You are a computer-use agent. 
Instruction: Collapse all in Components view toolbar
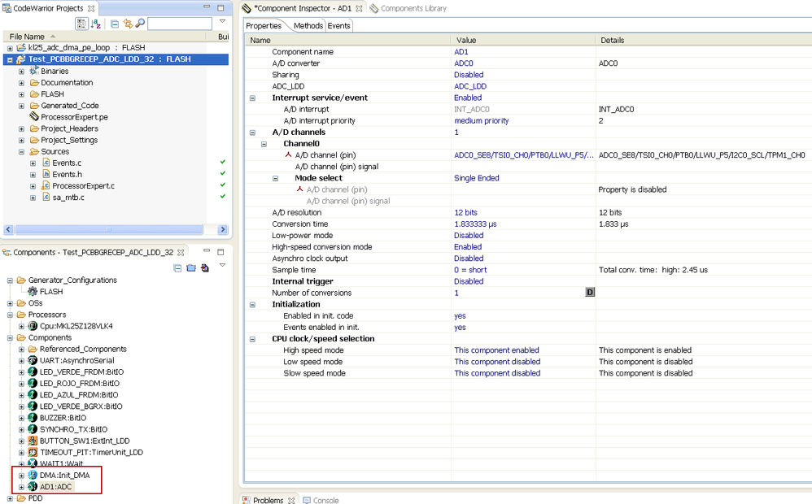[177, 268]
